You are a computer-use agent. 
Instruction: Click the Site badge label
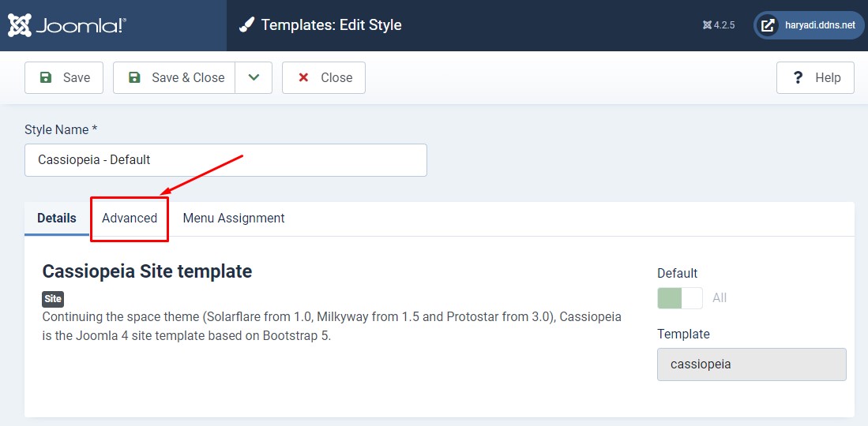pos(53,299)
